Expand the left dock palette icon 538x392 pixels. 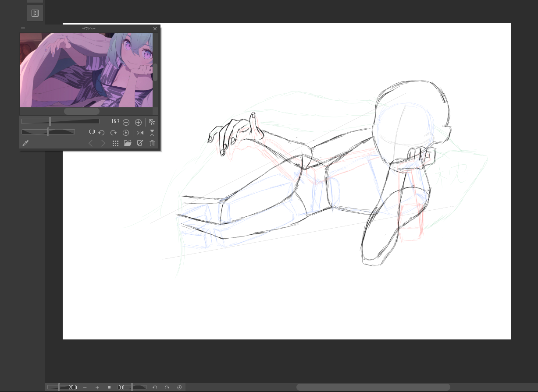pos(35,13)
